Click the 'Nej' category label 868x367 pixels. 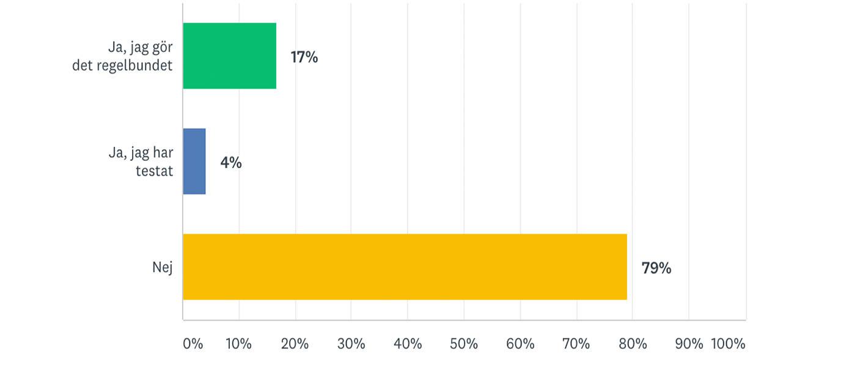[163, 267]
